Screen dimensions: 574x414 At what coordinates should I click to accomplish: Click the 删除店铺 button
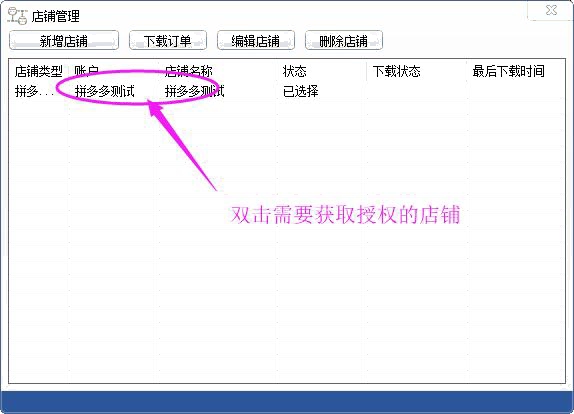[x=344, y=40]
